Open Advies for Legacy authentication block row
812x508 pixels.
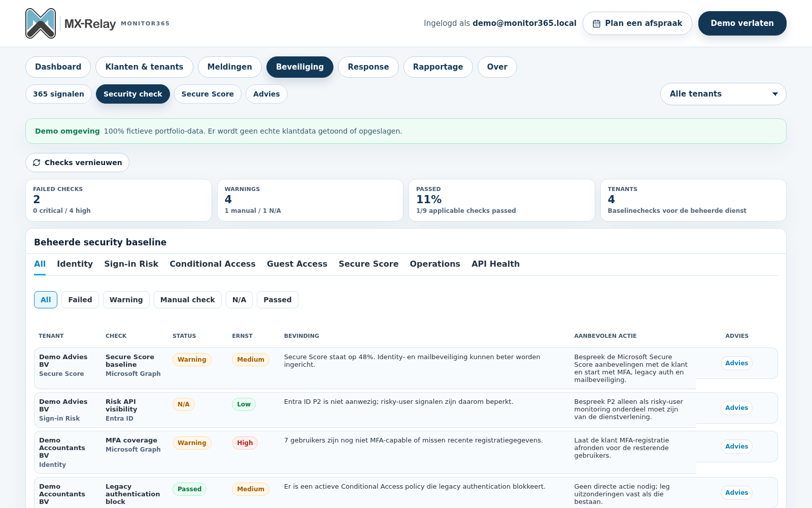736,493
